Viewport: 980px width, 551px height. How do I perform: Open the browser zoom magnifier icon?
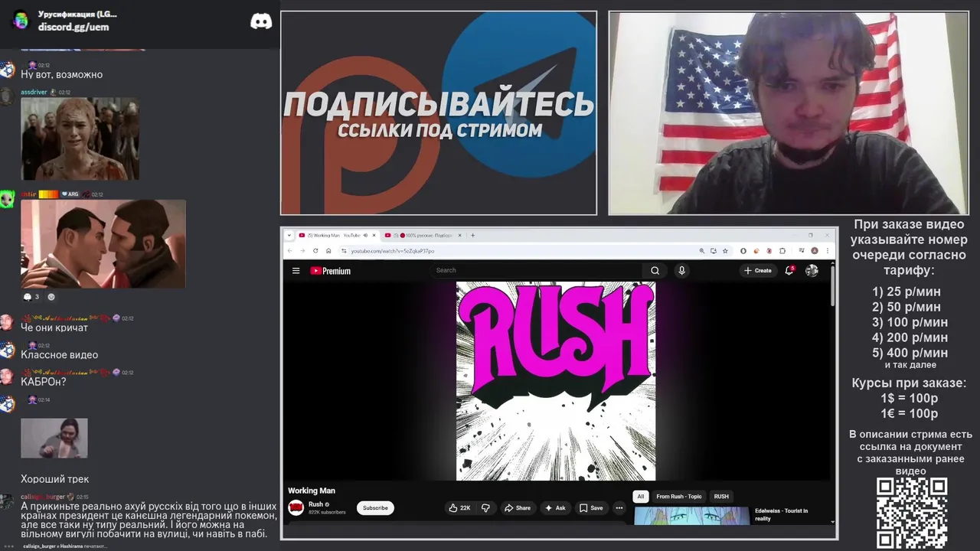click(702, 250)
